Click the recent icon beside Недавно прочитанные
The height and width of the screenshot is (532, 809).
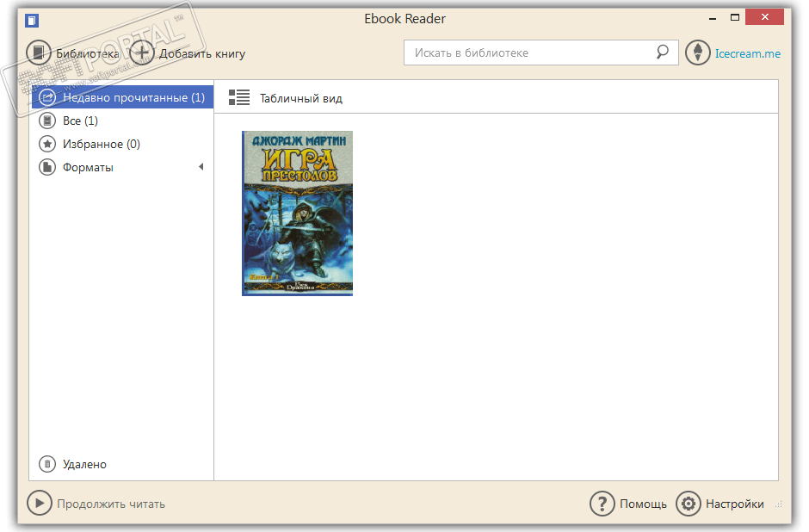[47, 97]
